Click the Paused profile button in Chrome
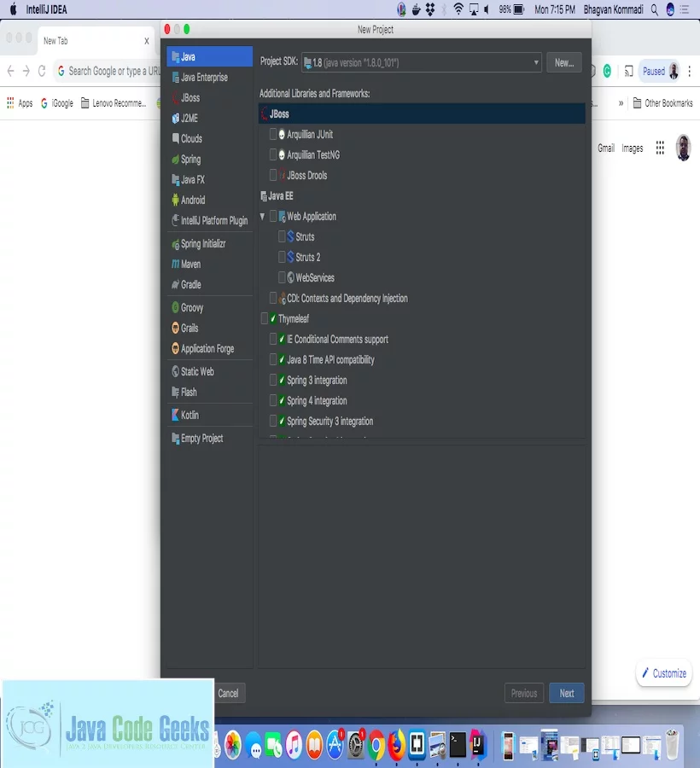Viewport: 700px width, 768px height. point(661,72)
